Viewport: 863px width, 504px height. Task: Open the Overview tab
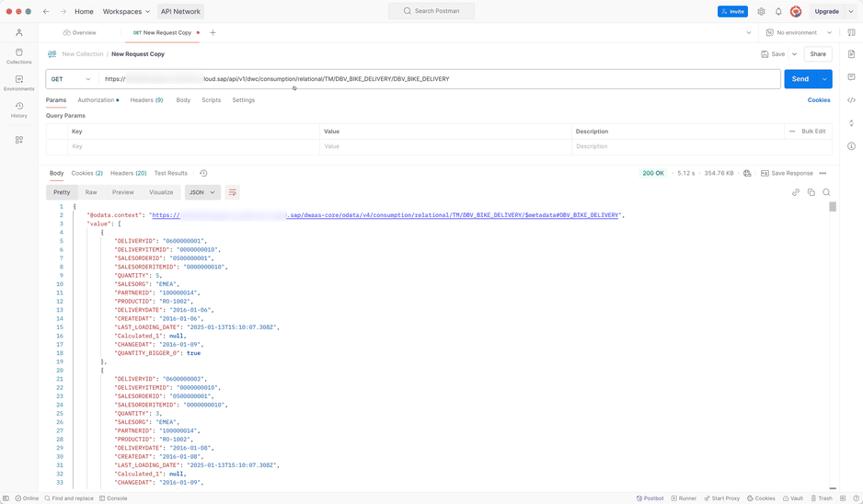[79, 32]
